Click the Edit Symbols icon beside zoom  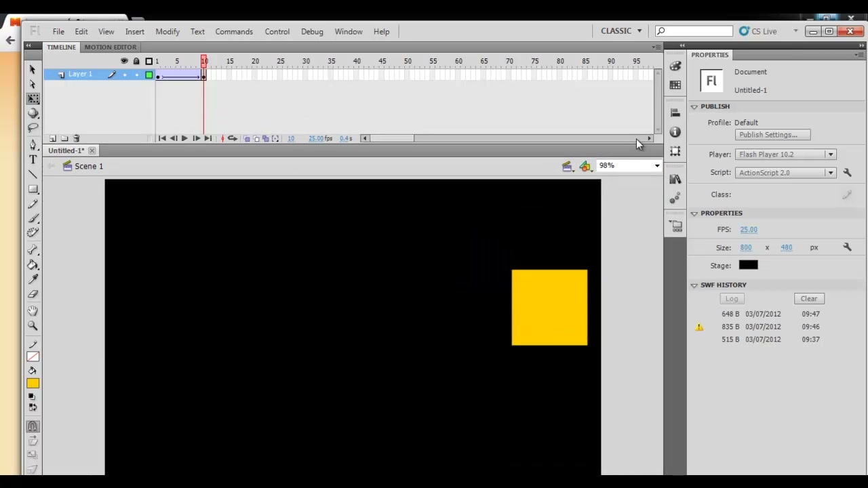click(585, 166)
